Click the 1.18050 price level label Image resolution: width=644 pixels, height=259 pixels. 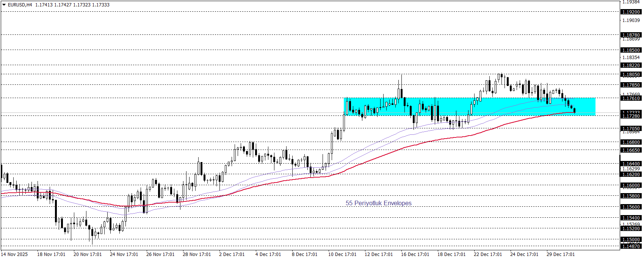[631, 75]
